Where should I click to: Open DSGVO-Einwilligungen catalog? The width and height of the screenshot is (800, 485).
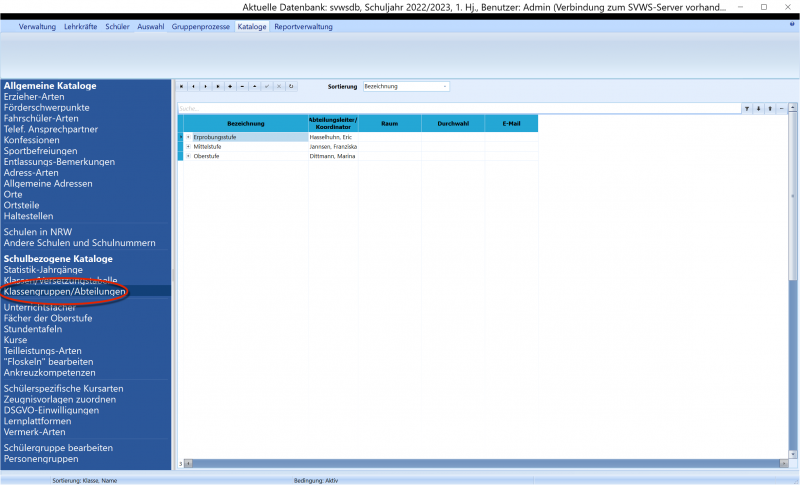coord(51,411)
